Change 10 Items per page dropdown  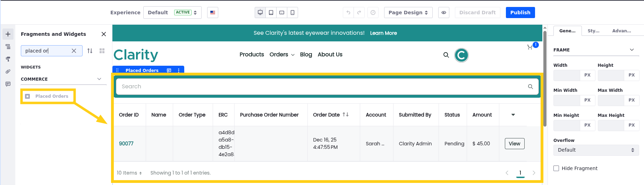[x=129, y=173]
